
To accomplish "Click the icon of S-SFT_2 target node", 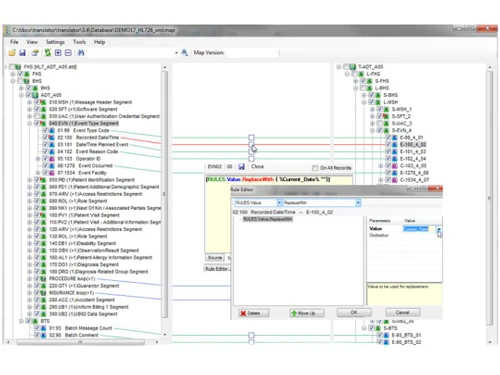I will (386, 116).
